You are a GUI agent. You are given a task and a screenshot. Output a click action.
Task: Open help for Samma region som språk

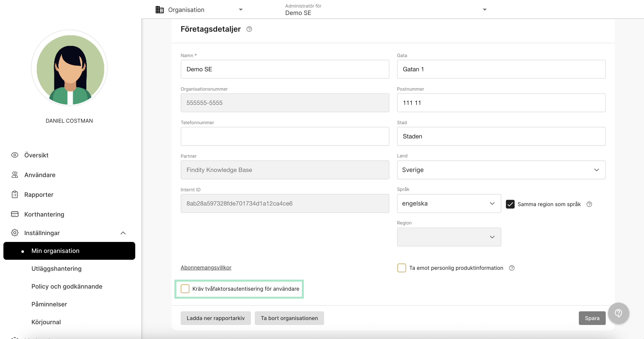point(589,204)
